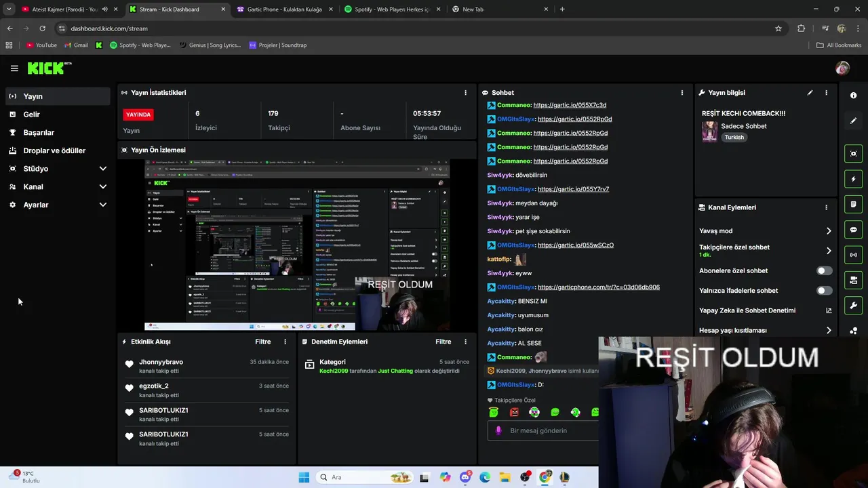Open the All Bookmarks folder
The width and height of the screenshot is (868, 488).
839,45
